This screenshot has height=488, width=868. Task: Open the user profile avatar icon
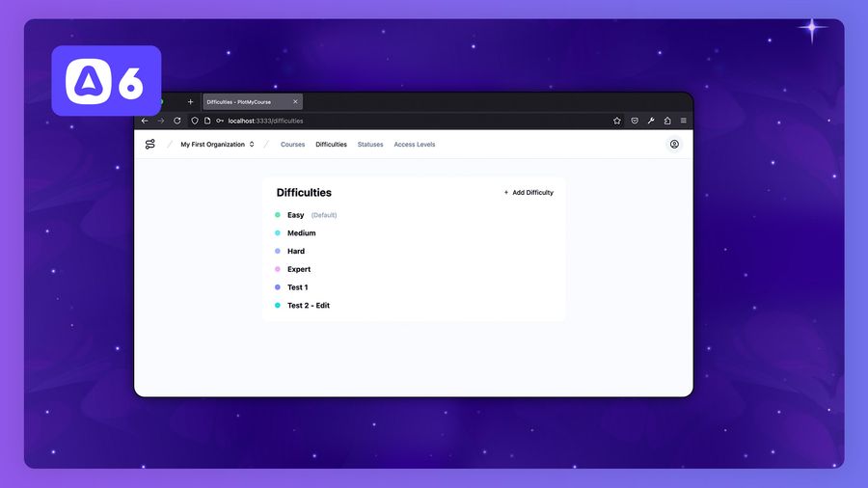(x=674, y=145)
